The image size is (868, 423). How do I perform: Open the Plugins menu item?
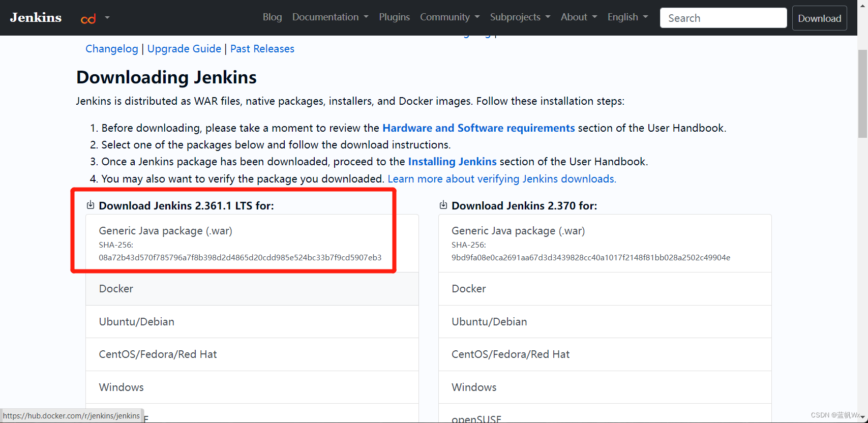[394, 17]
